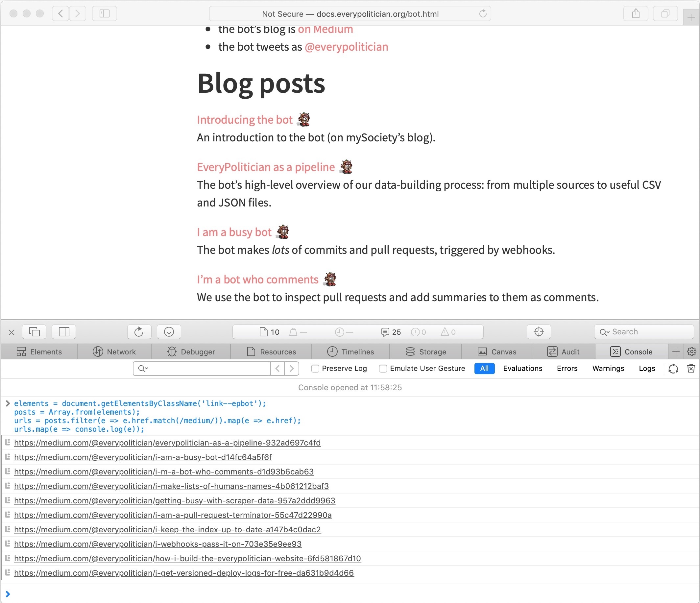Go forward with the Safari forward arrow
This screenshot has width=700, height=603.
click(78, 13)
